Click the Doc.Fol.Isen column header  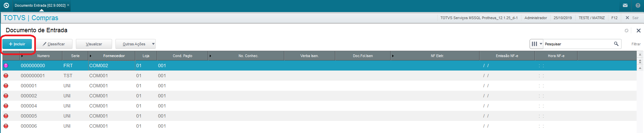point(363,56)
